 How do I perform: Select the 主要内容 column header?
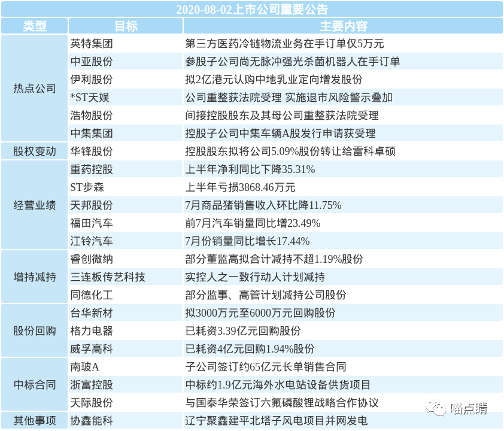pyautogui.click(x=343, y=26)
